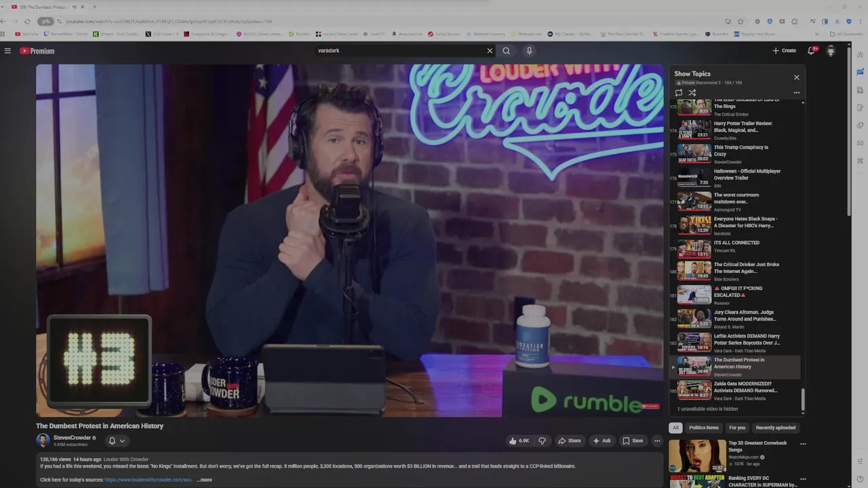Screen dimensions: 868x488
Task: Start voice search with the microphone
Action: coord(530,51)
